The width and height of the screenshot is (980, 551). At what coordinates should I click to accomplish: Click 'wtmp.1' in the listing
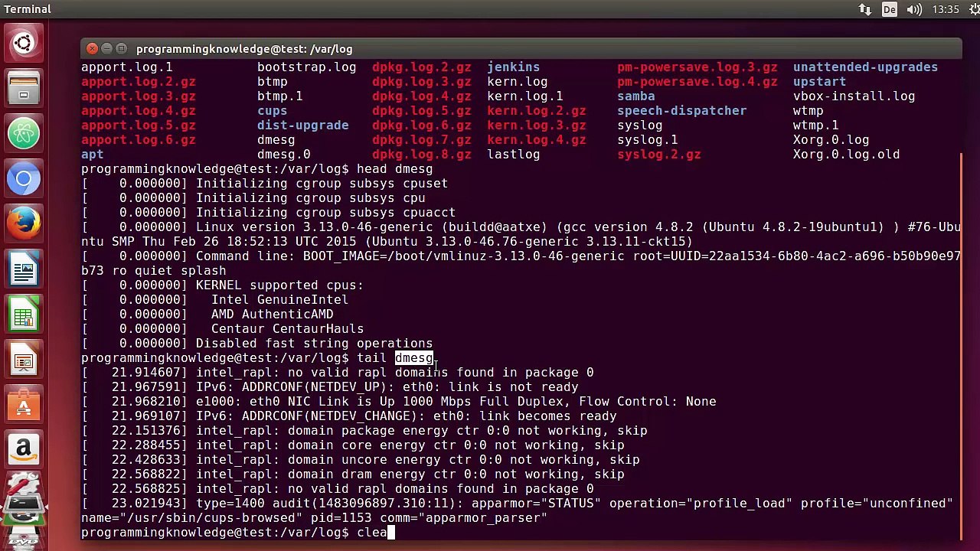(816, 126)
